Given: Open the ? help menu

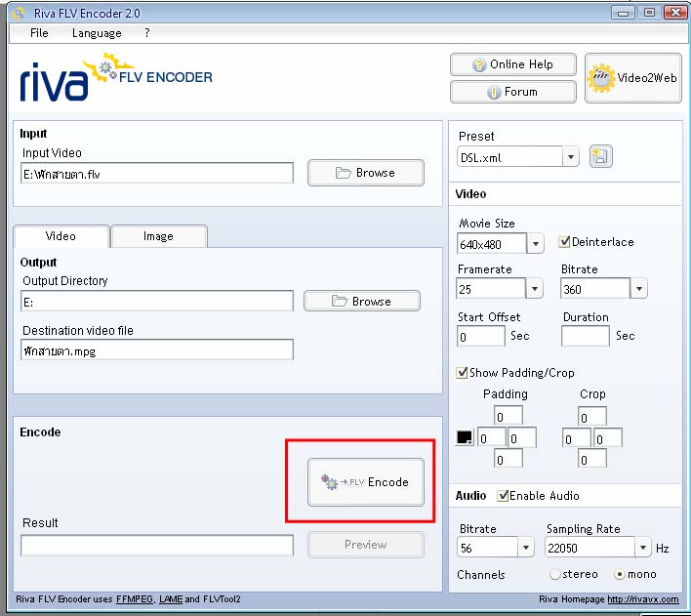Looking at the screenshot, I should coord(146,33).
